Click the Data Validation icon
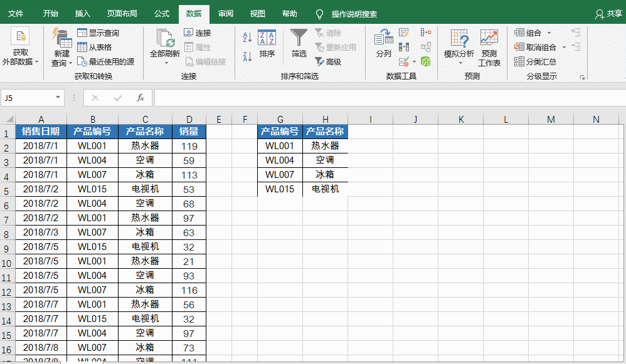626x364 pixels. pyautogui.click(x=403, y=61)
